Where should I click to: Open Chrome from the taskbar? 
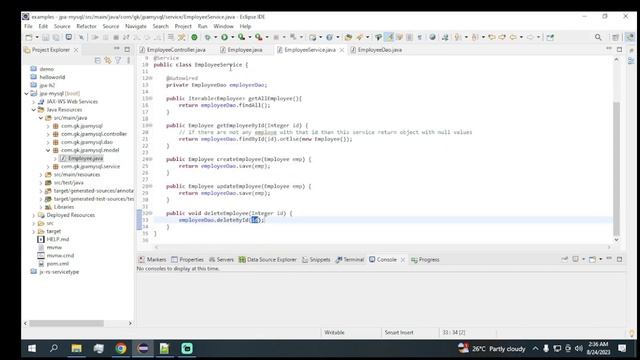tap(121, 348)
